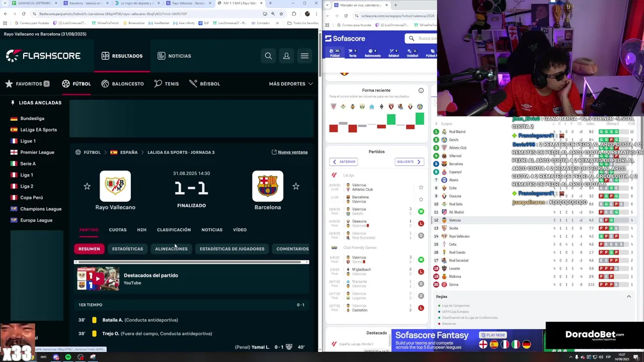Open Ligue 1 pinned league
The image size is (644, 362).
23,141
